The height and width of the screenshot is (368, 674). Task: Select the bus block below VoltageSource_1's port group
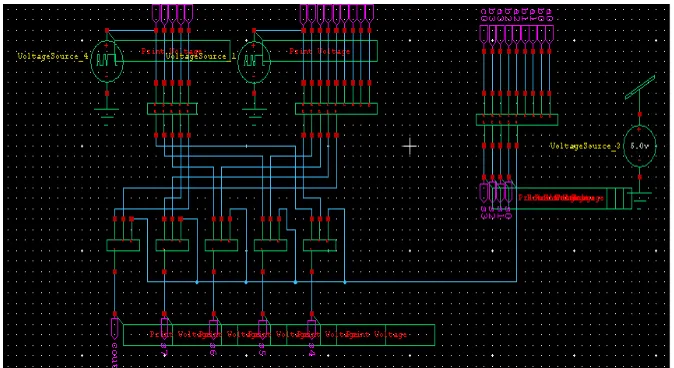pyautogui.click(x=336, y=109)
